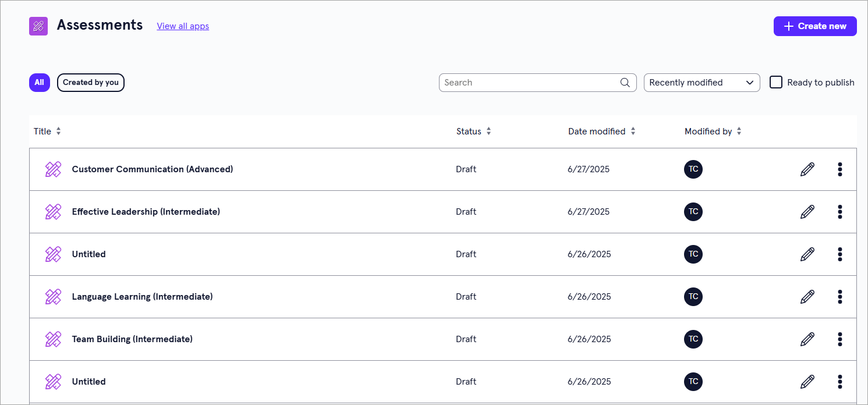Click the Create new button
The image size is (868, 405).
point(814,26)
